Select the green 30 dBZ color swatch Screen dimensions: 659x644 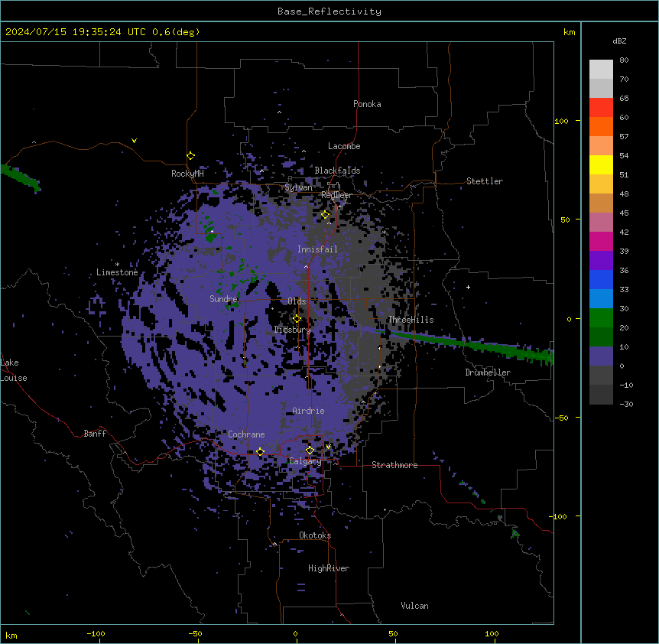pyautogui.click(x=601, y=318)
